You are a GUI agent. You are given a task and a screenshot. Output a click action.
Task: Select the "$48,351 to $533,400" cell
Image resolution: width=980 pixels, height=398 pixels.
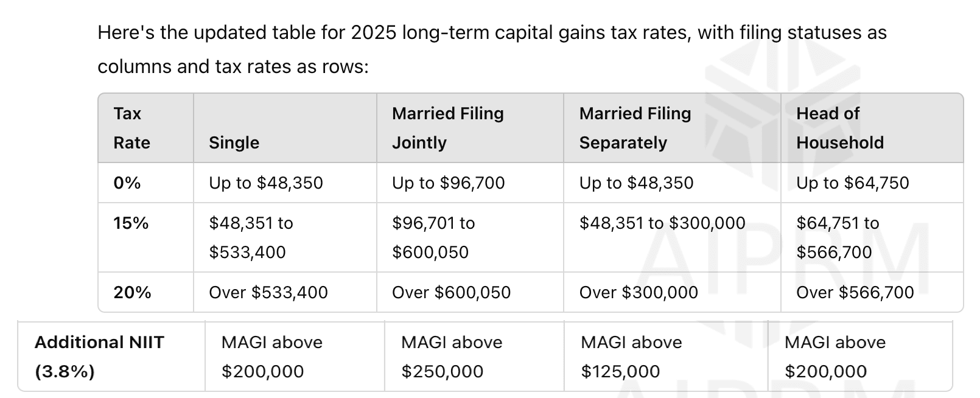251,237
